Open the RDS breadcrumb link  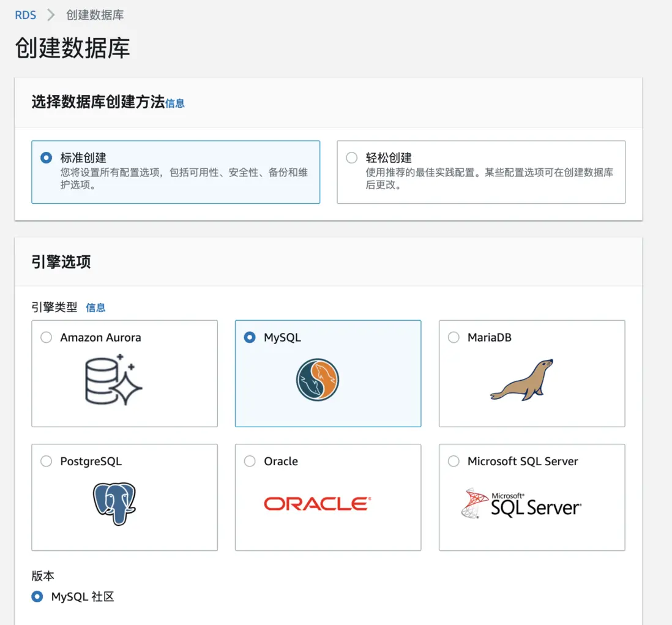[x=25, y=15]
